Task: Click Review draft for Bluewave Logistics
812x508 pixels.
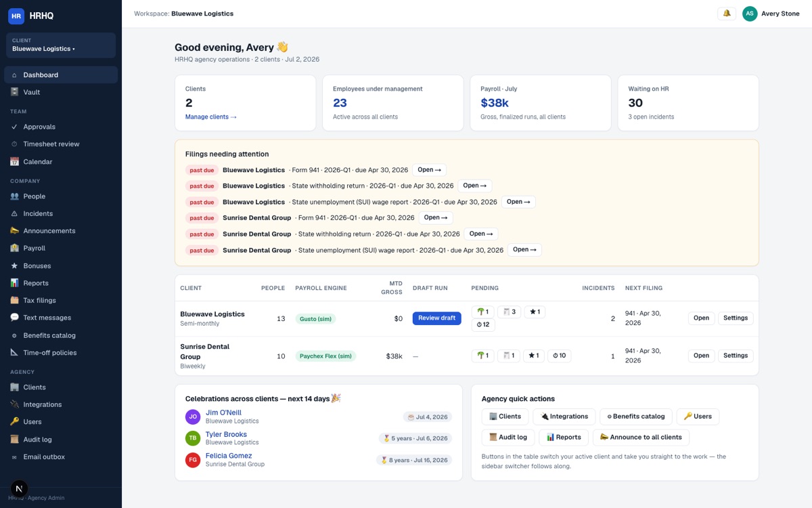Action: pos(436,318)
